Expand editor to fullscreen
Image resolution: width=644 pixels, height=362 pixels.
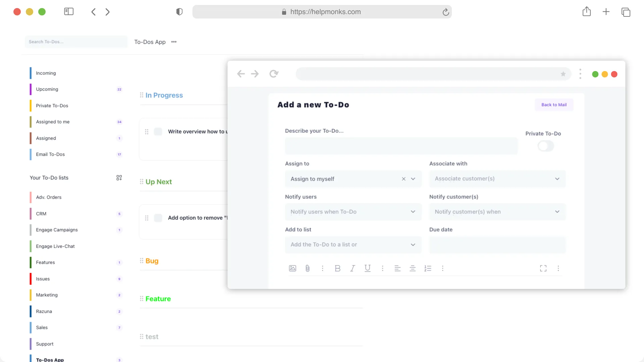[x=543, y=268]
